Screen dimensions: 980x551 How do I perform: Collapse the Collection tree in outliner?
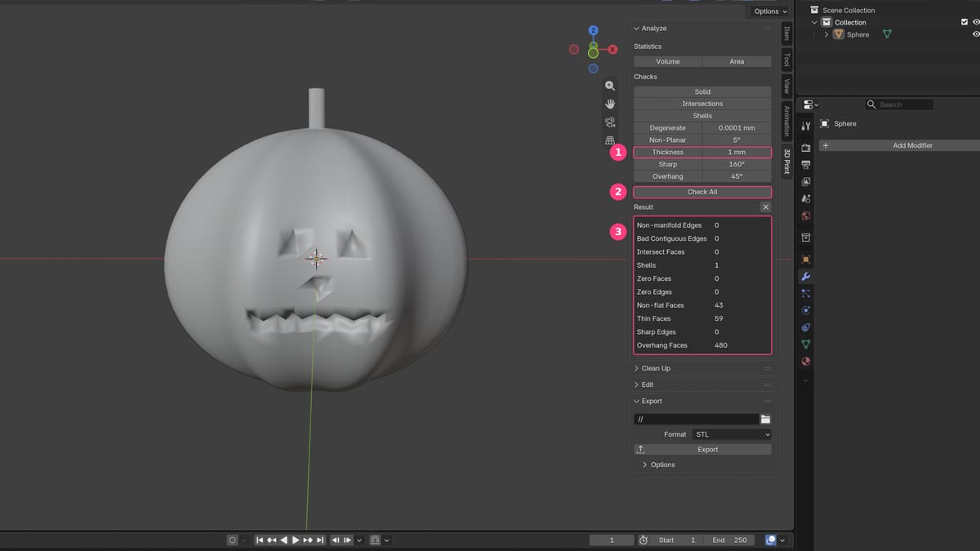point(814,22)
